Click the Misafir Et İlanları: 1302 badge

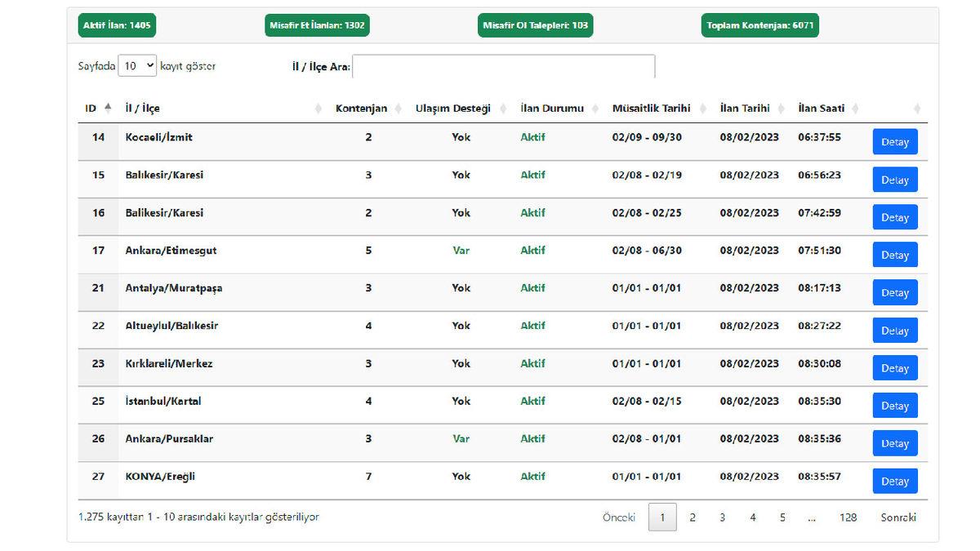[x=318, y=25]
